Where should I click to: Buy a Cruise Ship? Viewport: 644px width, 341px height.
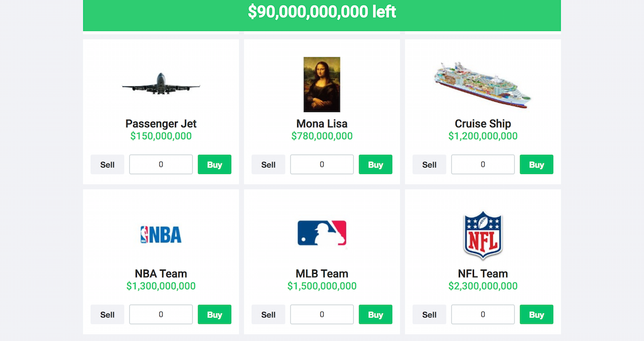pyautogui.click(x=536, y=164)
